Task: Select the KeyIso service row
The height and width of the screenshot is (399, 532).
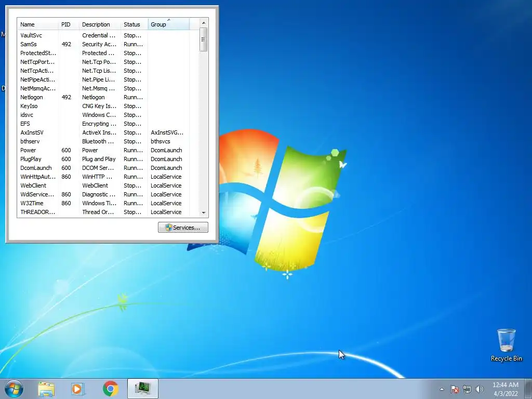Action: click(x=103, y=106)
